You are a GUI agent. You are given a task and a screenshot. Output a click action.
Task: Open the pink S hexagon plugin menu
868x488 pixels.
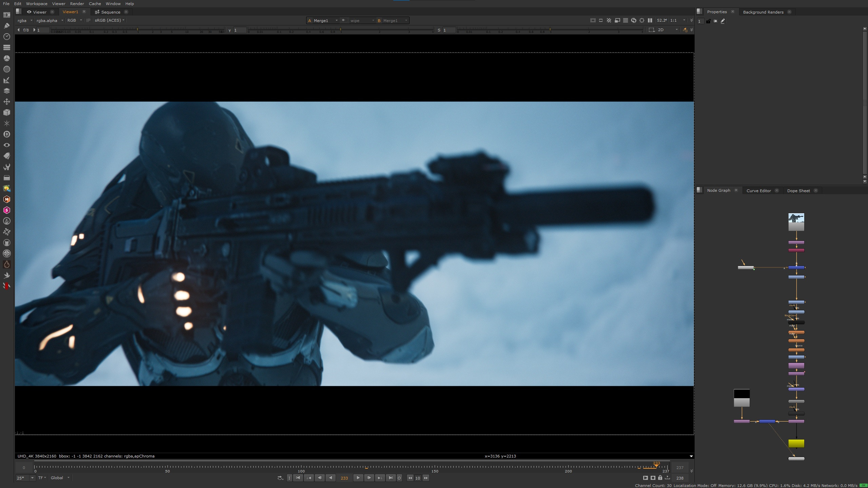point(6,210)
